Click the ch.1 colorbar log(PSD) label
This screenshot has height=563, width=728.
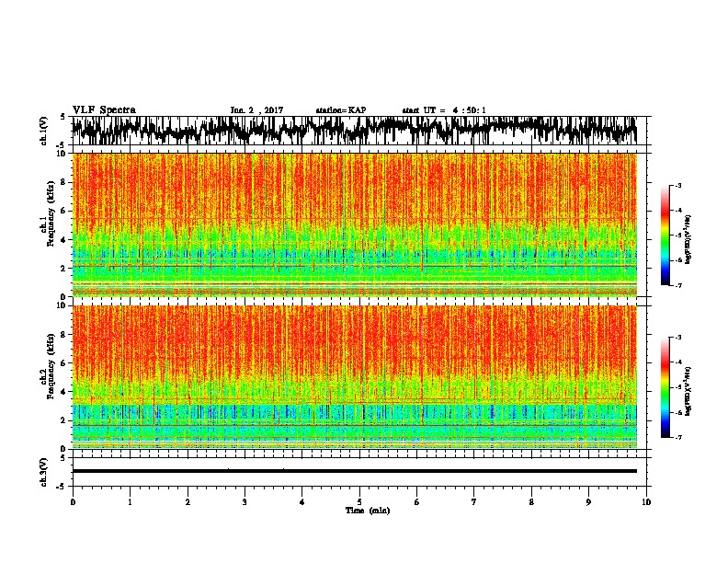[688, 240]
